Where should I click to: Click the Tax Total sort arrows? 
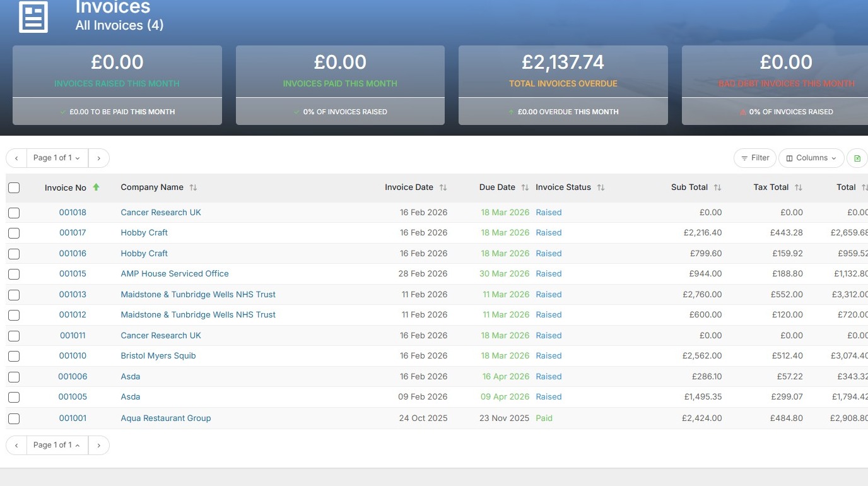tap(799, 187)
